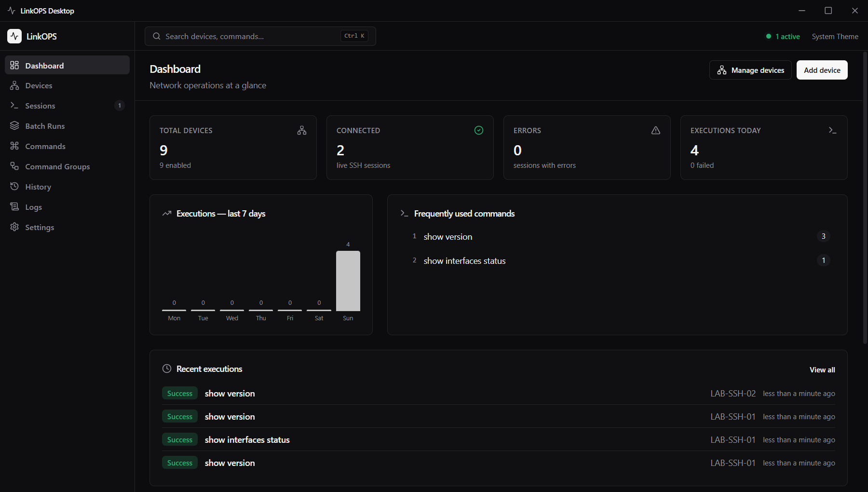
Task: Click the 1 active sessions indicator
Action: point(783,36)
